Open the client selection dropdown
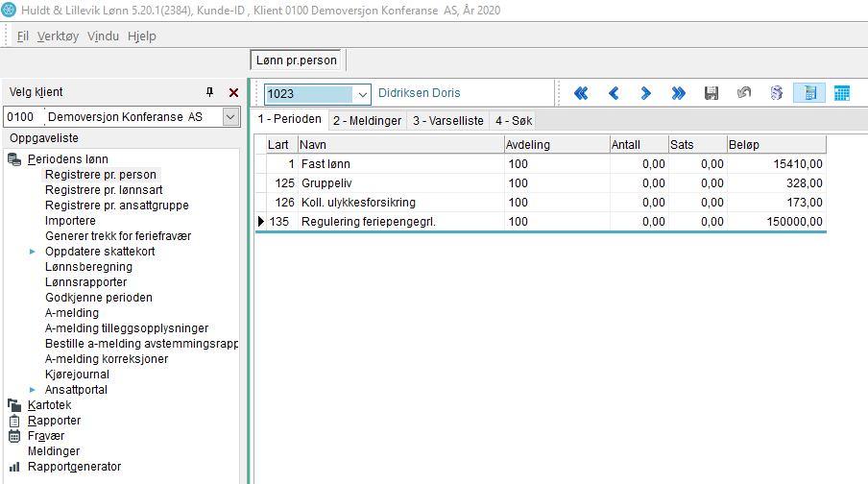 (230, 117)
